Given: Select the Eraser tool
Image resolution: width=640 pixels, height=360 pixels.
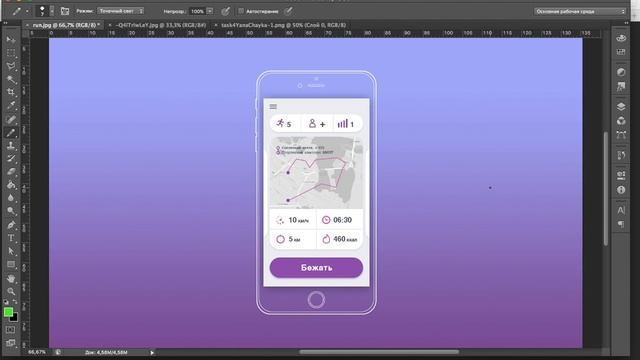Looking at the screenshot, I should click(x=11, y=172).
